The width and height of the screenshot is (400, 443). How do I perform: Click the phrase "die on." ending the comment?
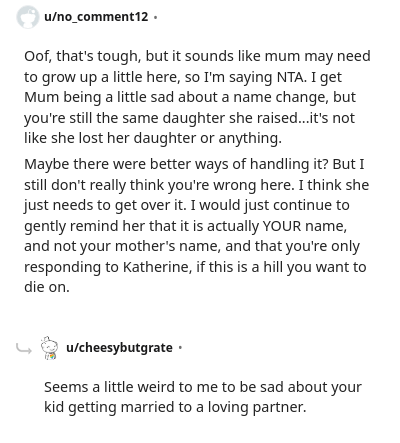tap(47, 287)
